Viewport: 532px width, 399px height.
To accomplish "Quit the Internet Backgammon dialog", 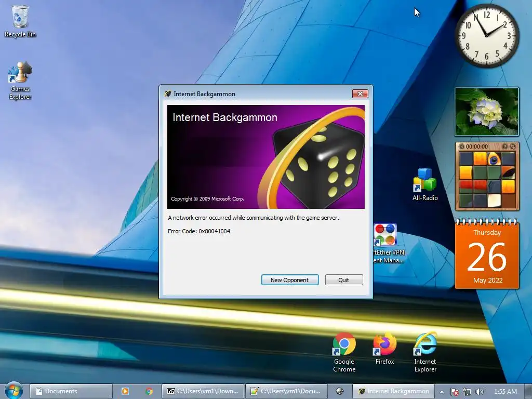I will click(344, 280).
